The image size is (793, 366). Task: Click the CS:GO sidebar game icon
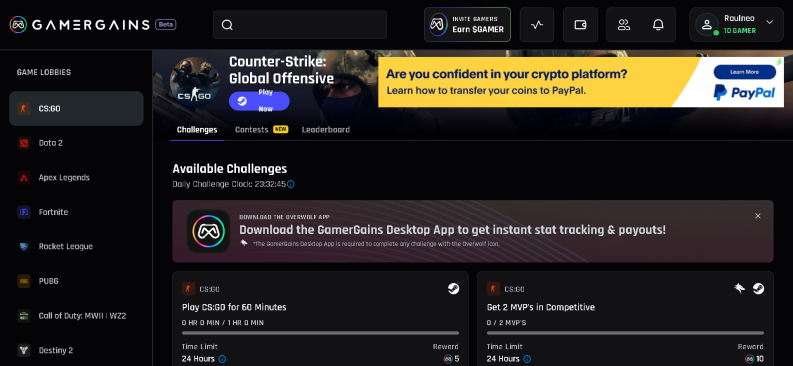coord(24,108)
